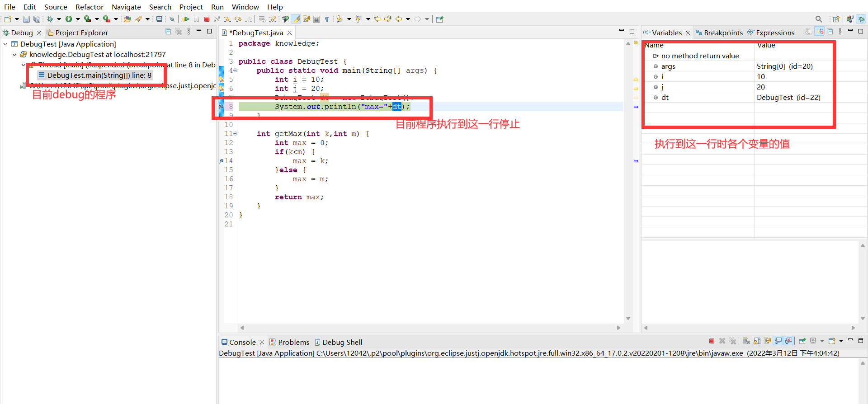Toggle Block Selection Mode icon
Viewport: 868px width, 404px height.
click(x=316, y=19)
